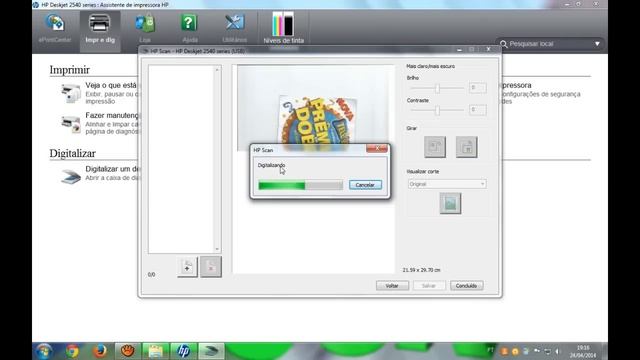
Task: Open the Digitalizar um documento link
Action: pyautogui.click(x=113, y=169)
